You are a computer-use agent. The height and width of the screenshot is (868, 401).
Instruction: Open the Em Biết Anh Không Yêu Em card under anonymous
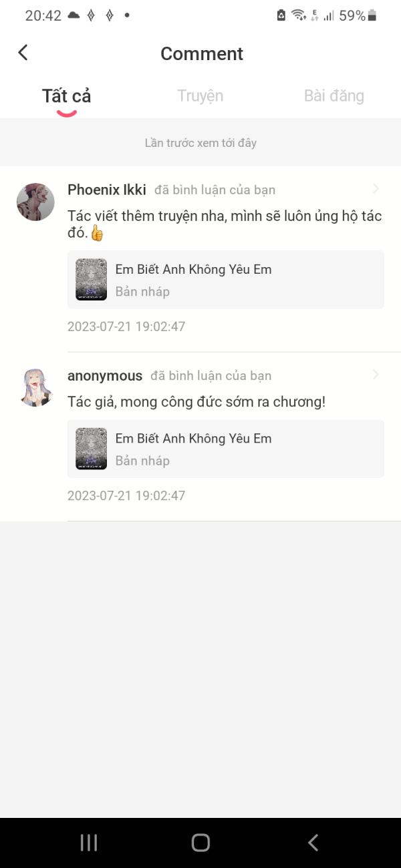(226, 449)
